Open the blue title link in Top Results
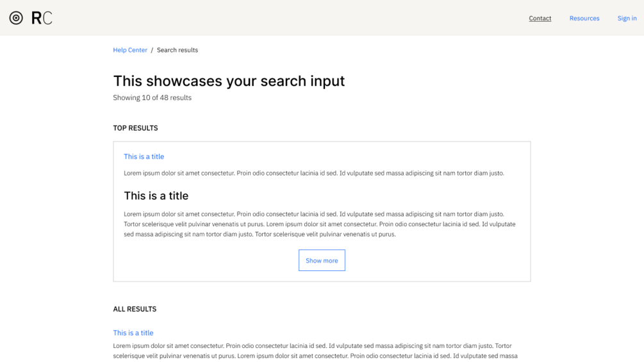This screenshot has width=644, height=362. 144,156
